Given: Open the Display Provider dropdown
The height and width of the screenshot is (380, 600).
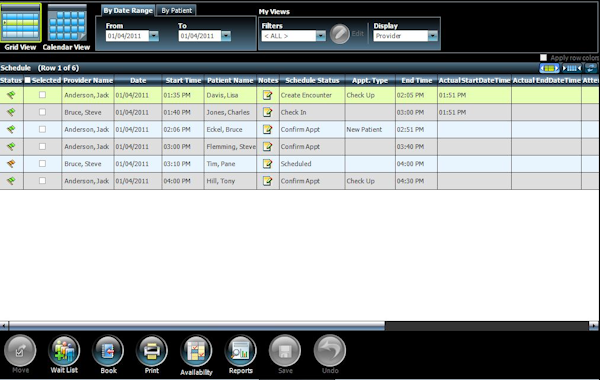Looking at the screenshot, I should (433, 36).
